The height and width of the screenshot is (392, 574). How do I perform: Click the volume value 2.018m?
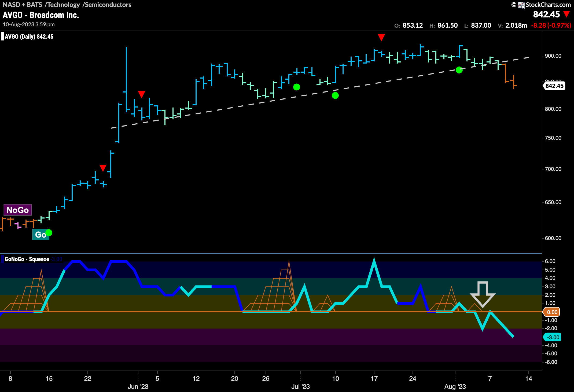(x=516, y=25)
